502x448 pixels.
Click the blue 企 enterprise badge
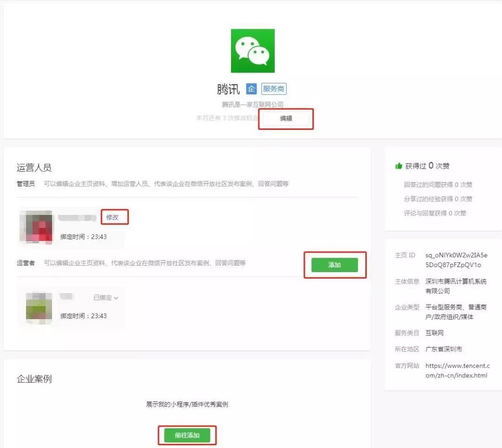(251, 89)
